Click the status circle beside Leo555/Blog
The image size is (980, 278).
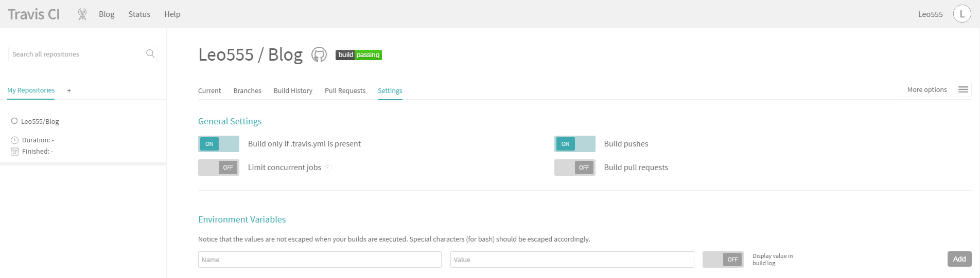(14, 121)
